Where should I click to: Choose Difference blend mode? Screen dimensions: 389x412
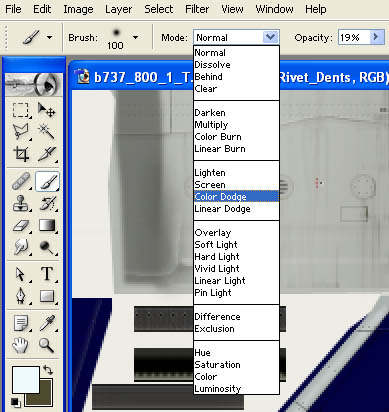[236, 317]
